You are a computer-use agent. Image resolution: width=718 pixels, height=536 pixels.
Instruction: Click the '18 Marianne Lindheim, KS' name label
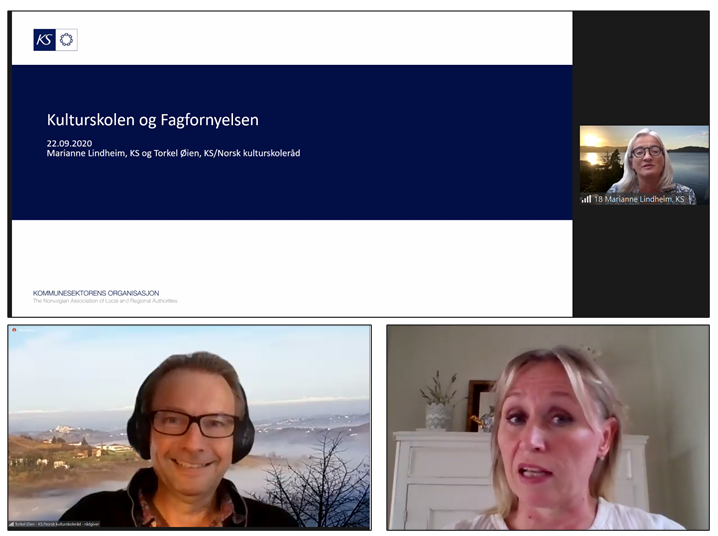tap(640, 199)
